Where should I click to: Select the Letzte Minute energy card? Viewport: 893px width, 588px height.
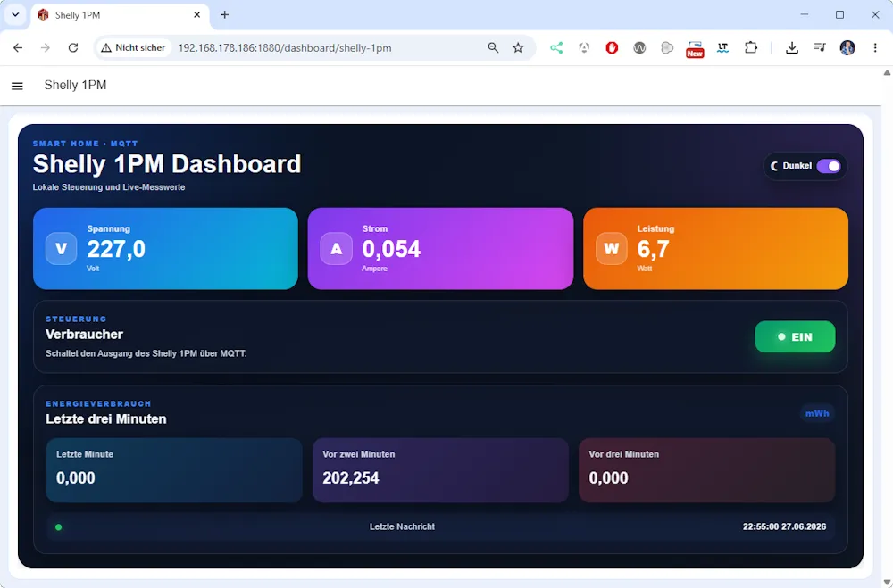pyautogui.click(x=174, y=470)
